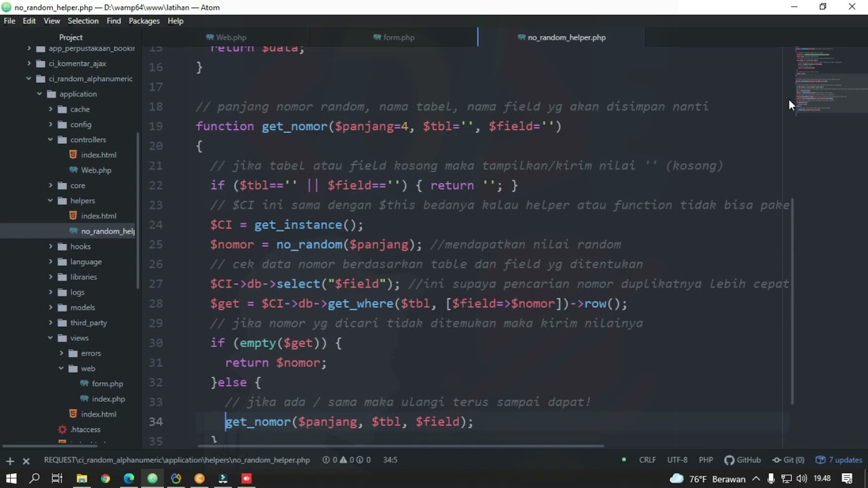Expand the errors folder chevron
Screen dimensions: 868x488
(x=61, y=353)
